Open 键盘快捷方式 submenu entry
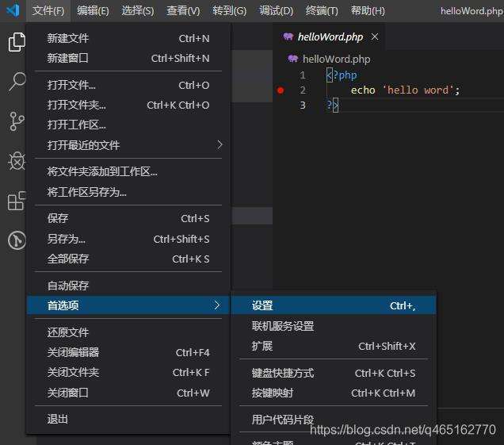 334,373
